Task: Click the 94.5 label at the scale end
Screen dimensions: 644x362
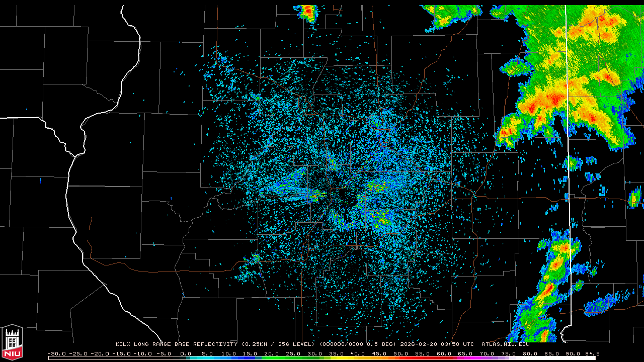Action: [x=592, y=354]
